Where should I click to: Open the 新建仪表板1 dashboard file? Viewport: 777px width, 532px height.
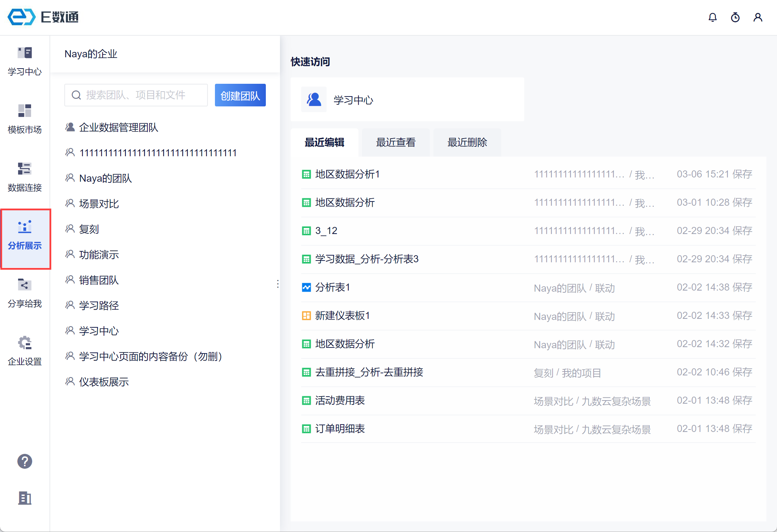342,316
